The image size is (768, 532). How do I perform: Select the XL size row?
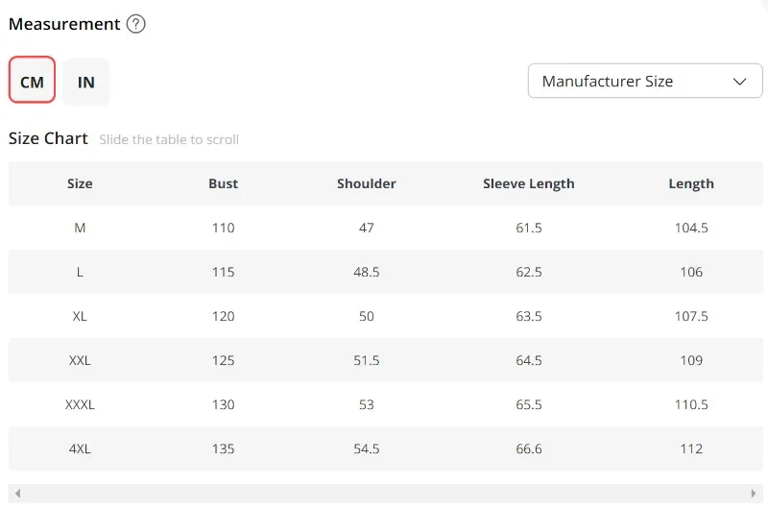80,316
